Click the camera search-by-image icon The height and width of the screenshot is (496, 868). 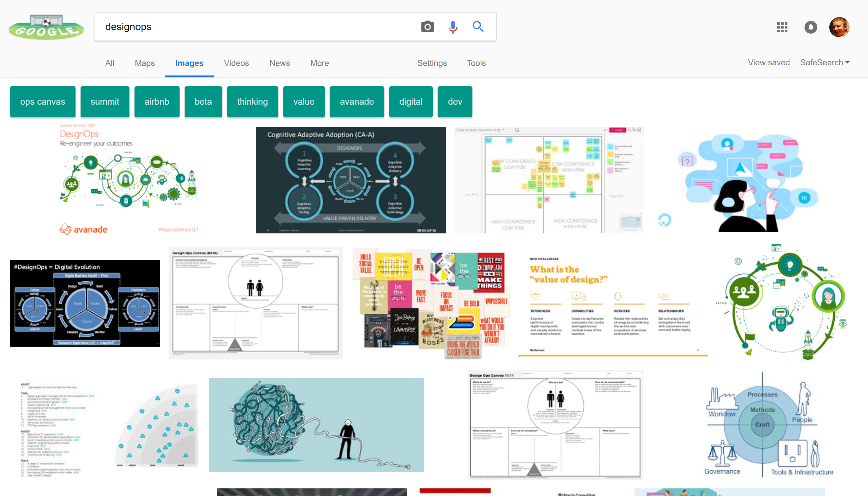click(x=427, y=27)
